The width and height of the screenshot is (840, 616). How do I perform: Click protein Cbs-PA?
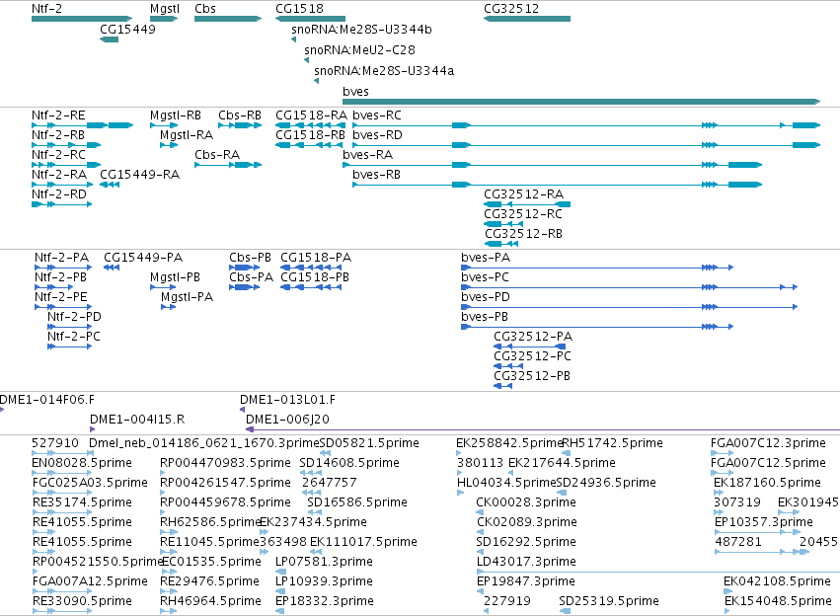coord(252,277)
